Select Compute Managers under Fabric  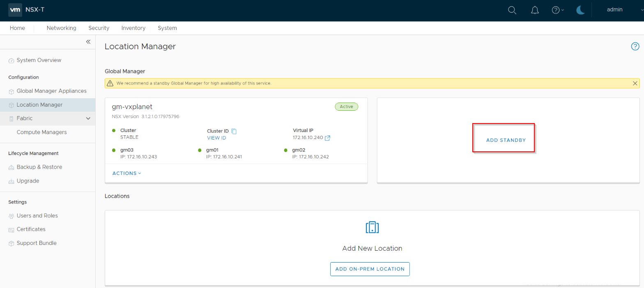coord(41,133)
